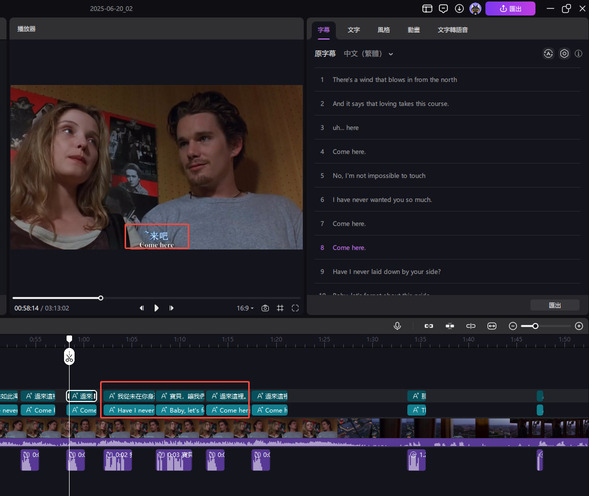
Task: Select subtitle 9 'Have I never laid down'
Action: click(x=448, y=272)
